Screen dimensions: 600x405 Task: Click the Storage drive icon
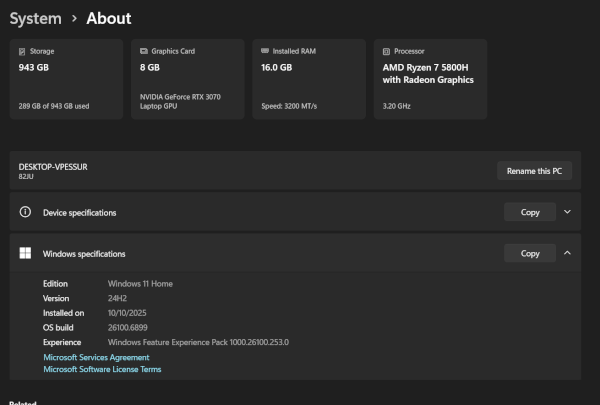click(x=23, y=51)
